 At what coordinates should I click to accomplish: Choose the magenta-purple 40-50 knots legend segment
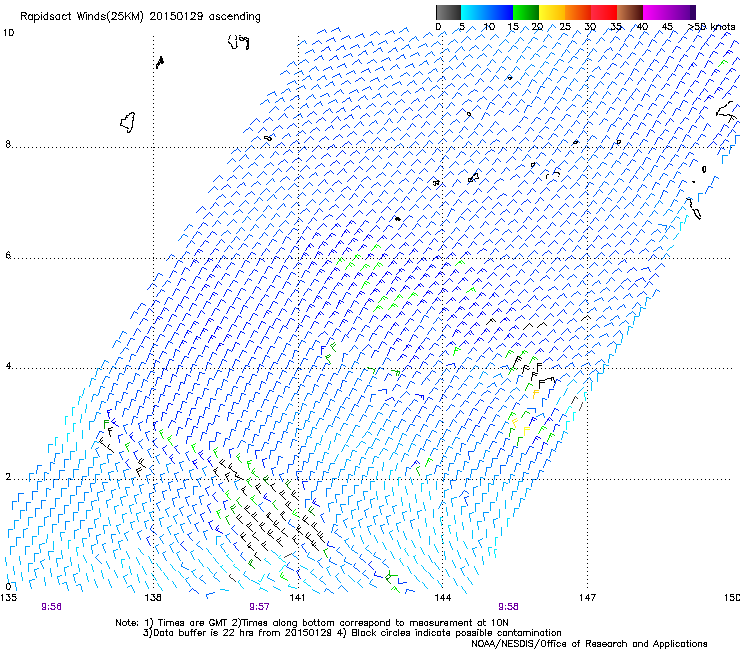[669, 12]
